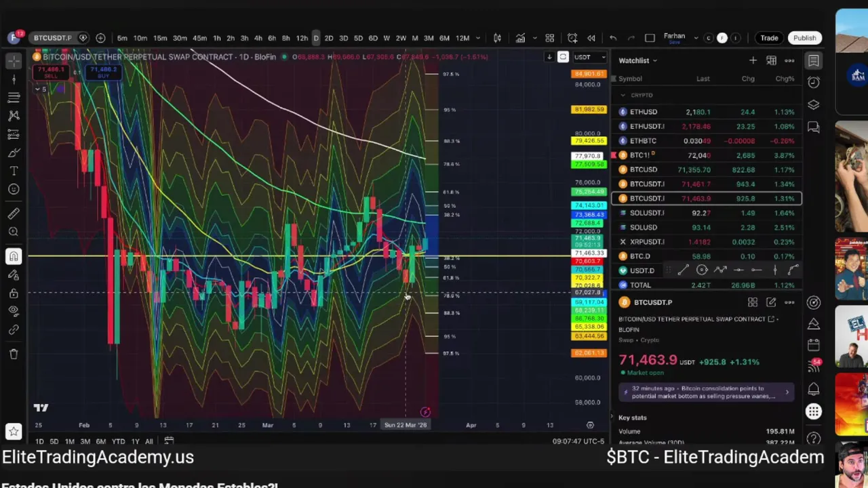Create an alert from the top toolbar
Screen dimensions: 868x488
pos(572,38)
